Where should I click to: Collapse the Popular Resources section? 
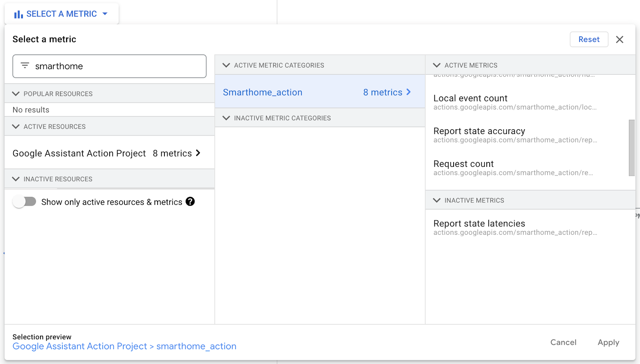tap(16, 94)
